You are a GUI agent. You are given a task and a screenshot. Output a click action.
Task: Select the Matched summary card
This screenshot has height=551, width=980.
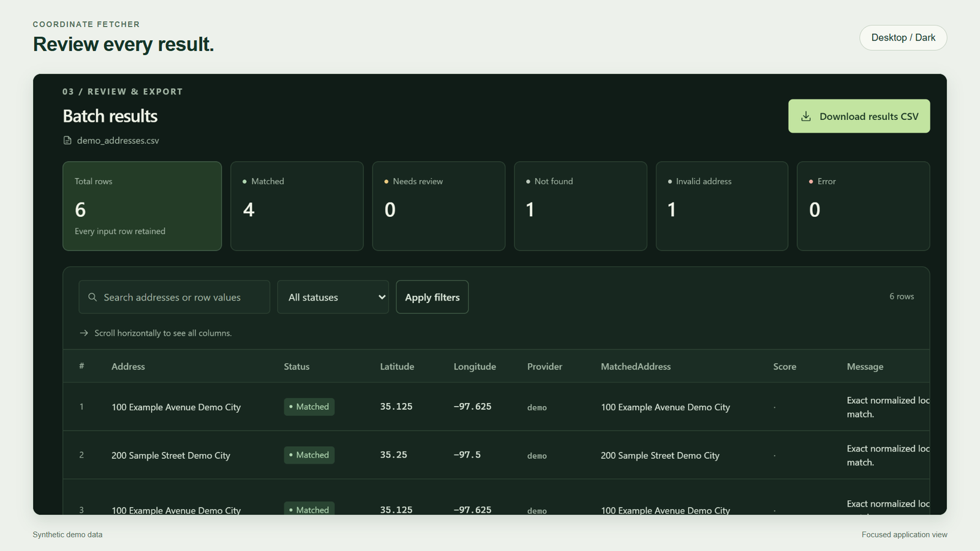[297, 206]
